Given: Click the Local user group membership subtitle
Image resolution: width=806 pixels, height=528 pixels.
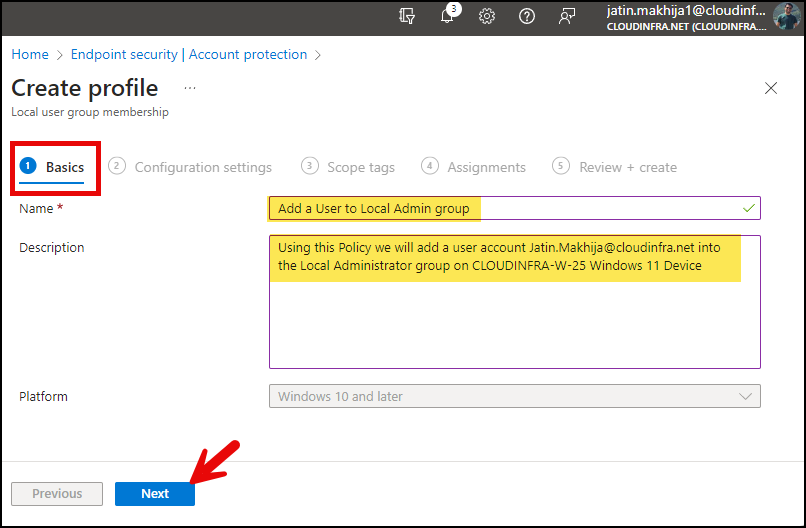Looking at the screenshot, I should [x=90, y=112].
